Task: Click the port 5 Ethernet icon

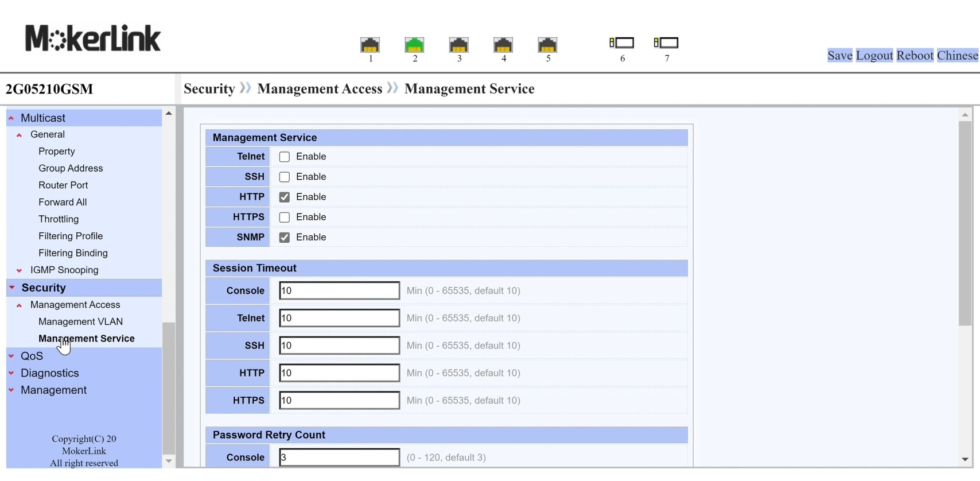Action: (x=547, y=45)
